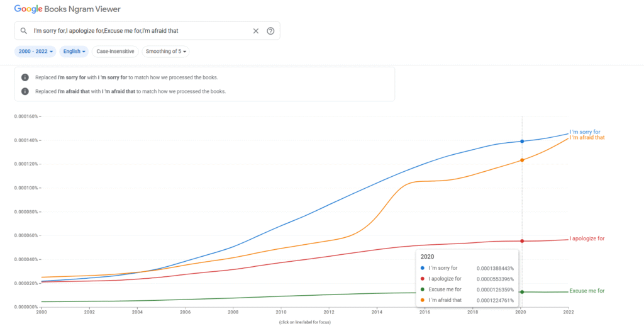Open the 2000 - 2022 year range dropdown

pyautogui.click(x=36, y=52)
